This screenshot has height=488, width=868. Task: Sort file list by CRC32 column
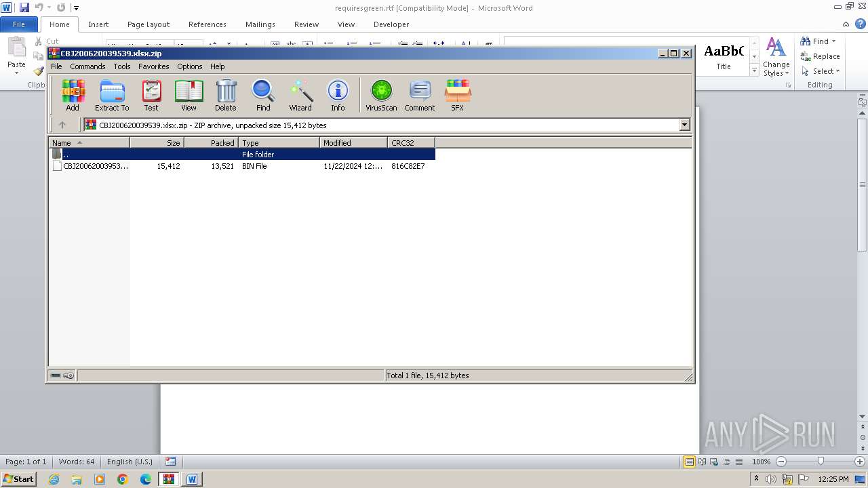[x=411, y=142]
